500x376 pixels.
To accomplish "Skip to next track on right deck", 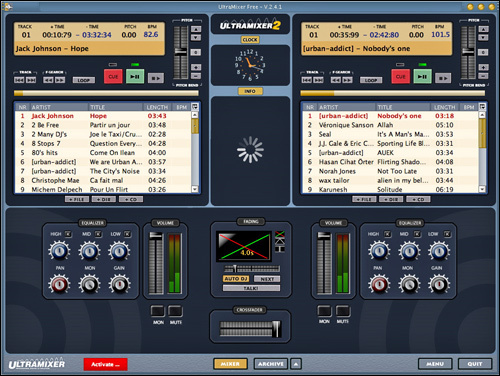I will pos(319,80).
